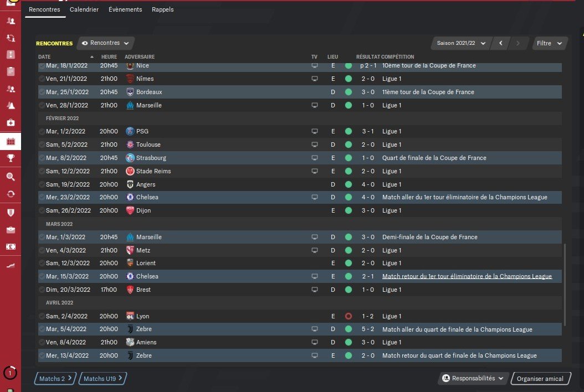
Task: Open the Matchs U19 link
Action: [x=103, y=379]
